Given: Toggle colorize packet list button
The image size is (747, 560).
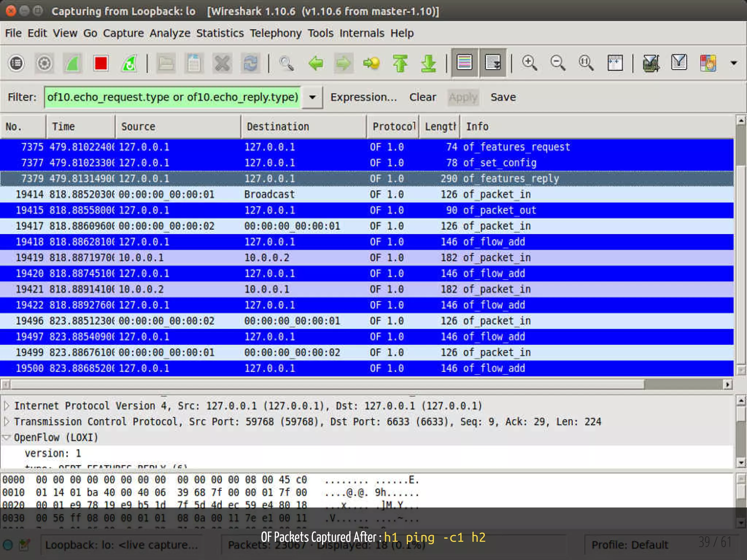Looking at the screenshot, I should tap(464, 63).
